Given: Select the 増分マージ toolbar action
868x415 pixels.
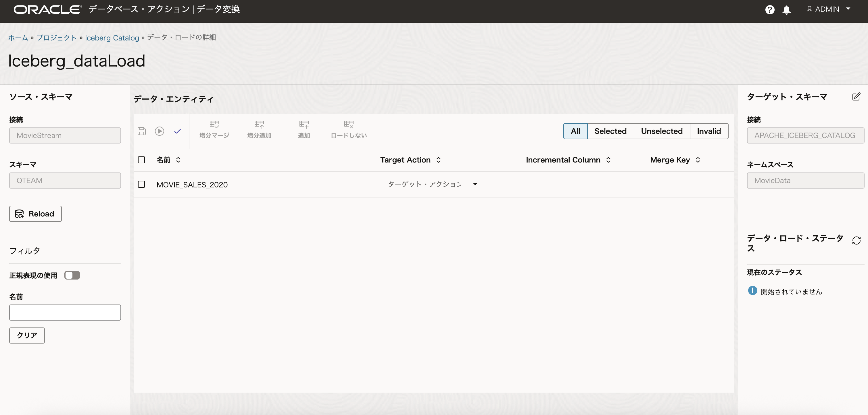Looking at the screenshot, I should [x=214, y=129].
